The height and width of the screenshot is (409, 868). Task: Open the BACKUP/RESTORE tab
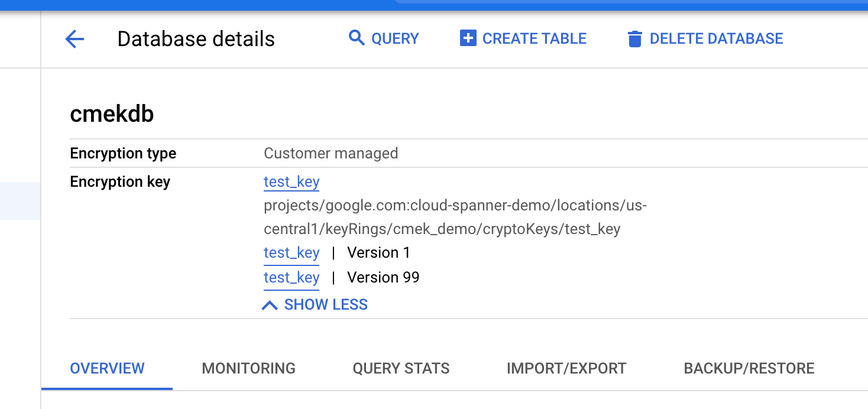click(x=749, y=368)
